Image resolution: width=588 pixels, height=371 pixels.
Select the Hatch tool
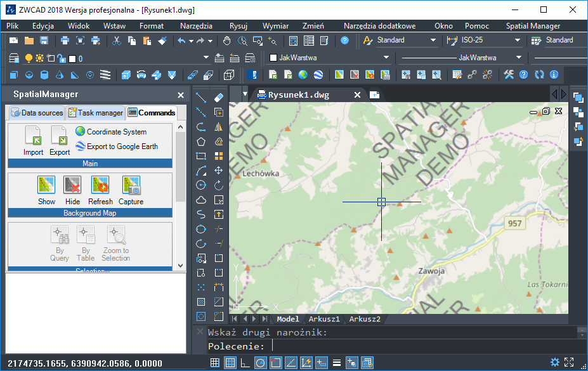[x=201, y=302]
